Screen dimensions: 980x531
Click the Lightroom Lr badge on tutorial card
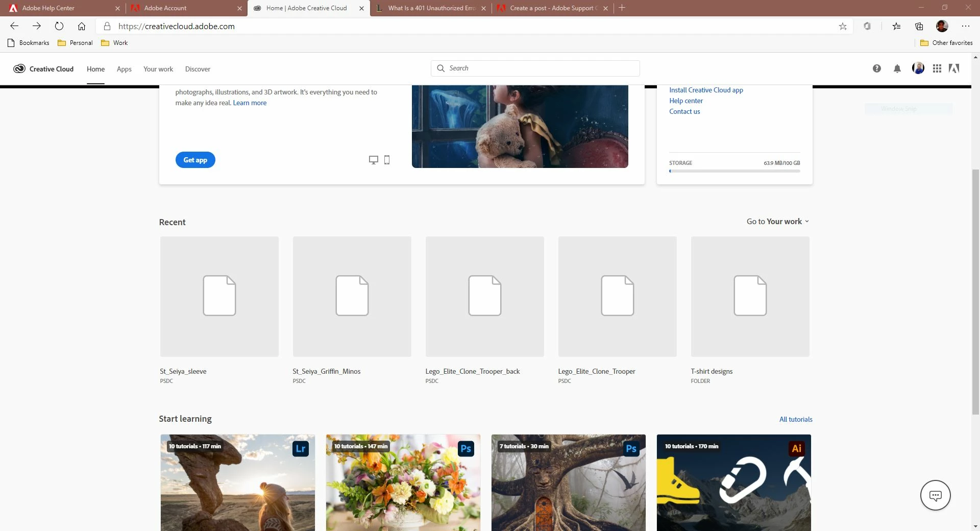[x=301, y=448]
